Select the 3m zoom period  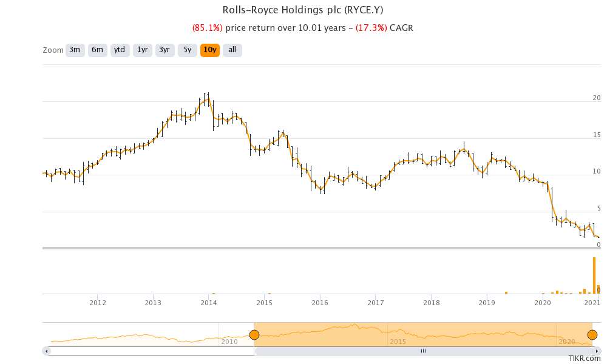point(74,50)
